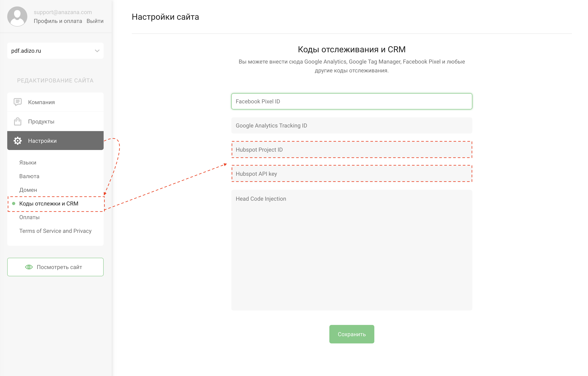
Task: Click the eye icon on Посмотреть сайт
Action: pos(29,267)
